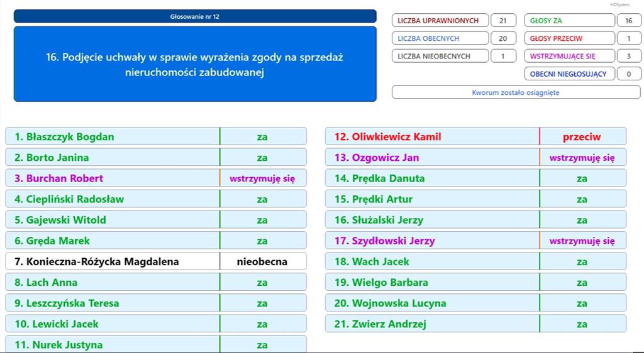The width and height of the screenshot is (644, 353).
Task: Click the HDSystem logo text
Action: coord(620,4)
